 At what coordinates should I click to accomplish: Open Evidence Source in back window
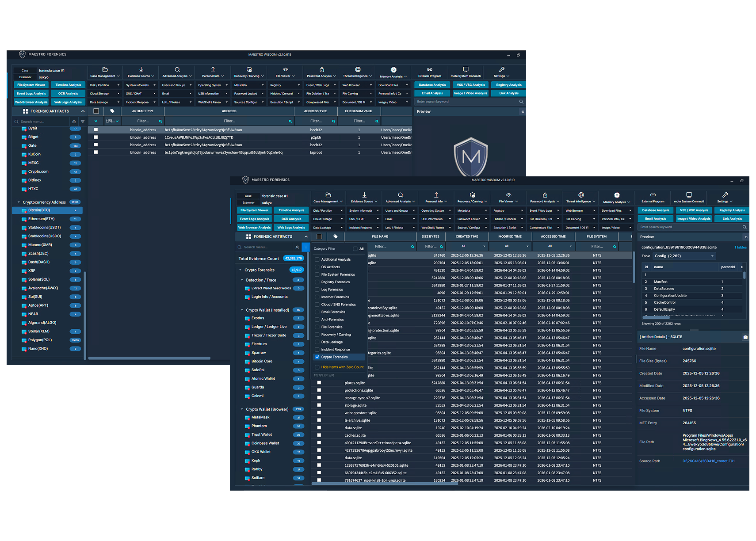[x=141, y=72]
